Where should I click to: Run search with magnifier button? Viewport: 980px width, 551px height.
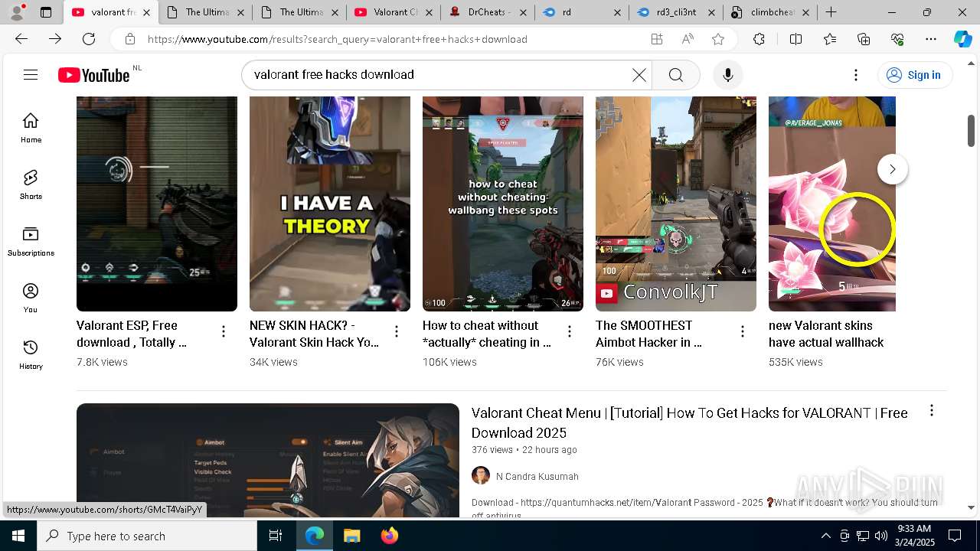click(x=675, y=74)
